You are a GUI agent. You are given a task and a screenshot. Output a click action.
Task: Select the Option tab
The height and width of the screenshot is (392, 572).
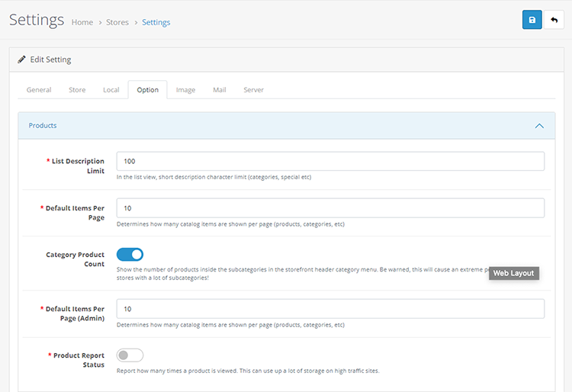(x=147, y=90)
